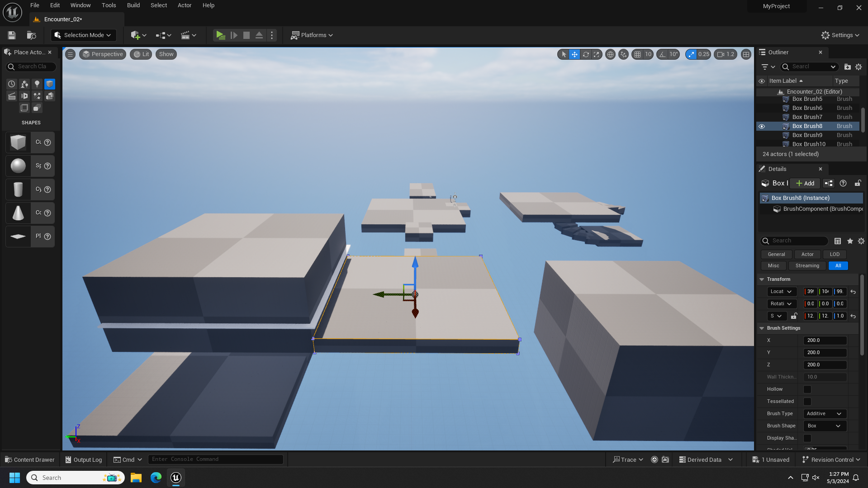Click the eject from player button
Screen dimensions: 868x488
259,35
